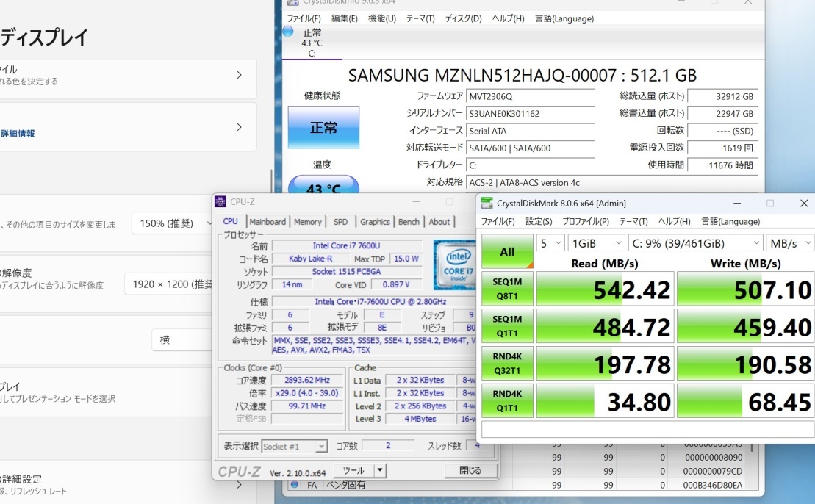Switch to the Bench tab in CPU-Z
Viewport: 815px width, 504px height.
pos(409,222)
